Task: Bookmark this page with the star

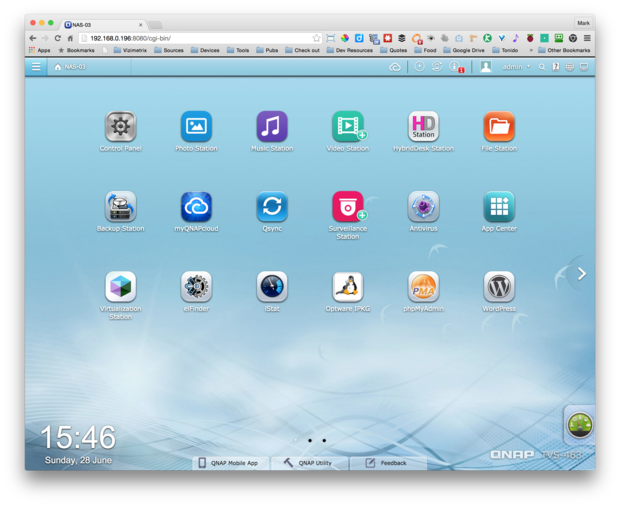Action: [x=316, y=38]
